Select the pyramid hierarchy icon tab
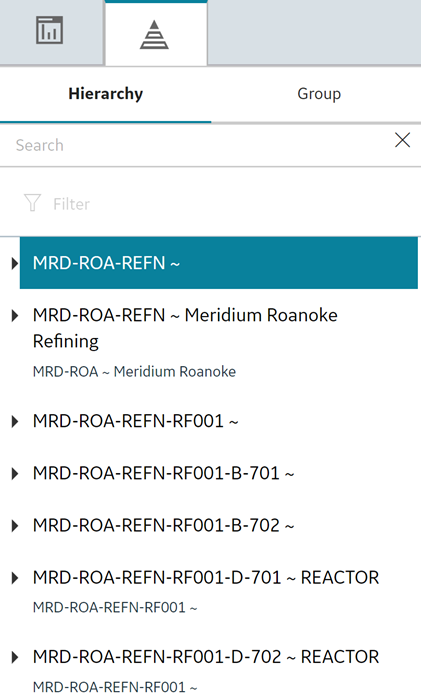The image size is (422, 700). [155, 34]
